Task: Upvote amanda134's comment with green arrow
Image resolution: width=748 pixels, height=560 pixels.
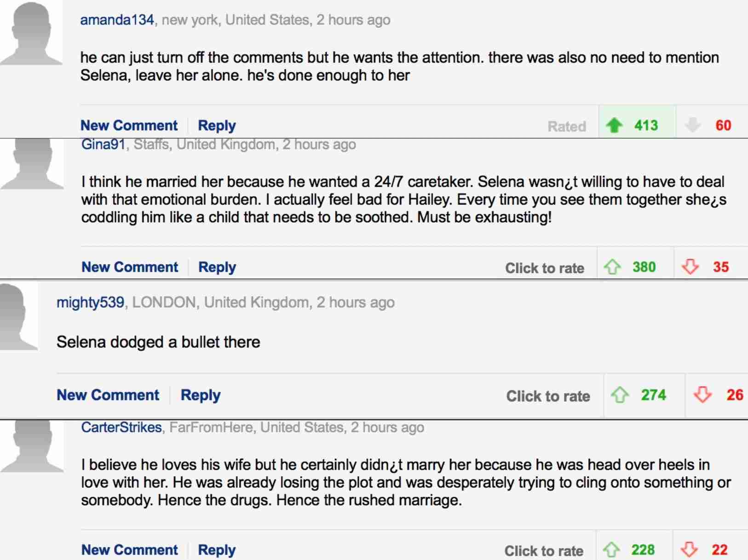Action: coord(614,125)
